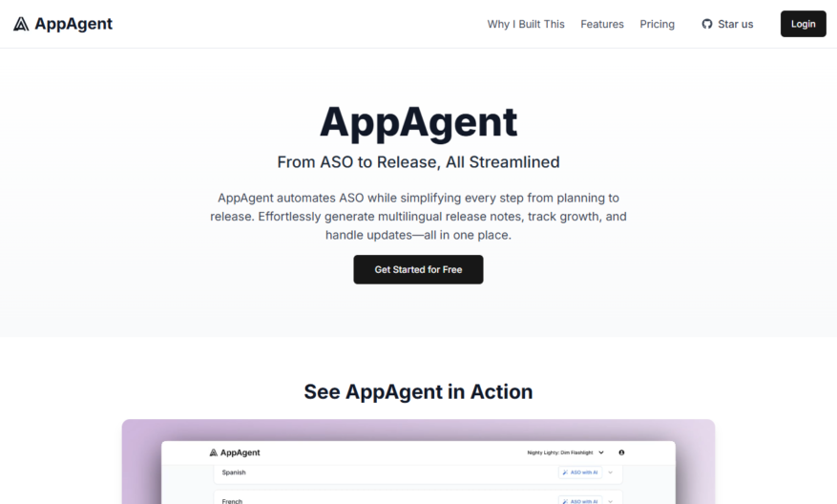Click the magic wand icon in Spanish row
This screenshot has width=837, height=504.
coord(565,472)
